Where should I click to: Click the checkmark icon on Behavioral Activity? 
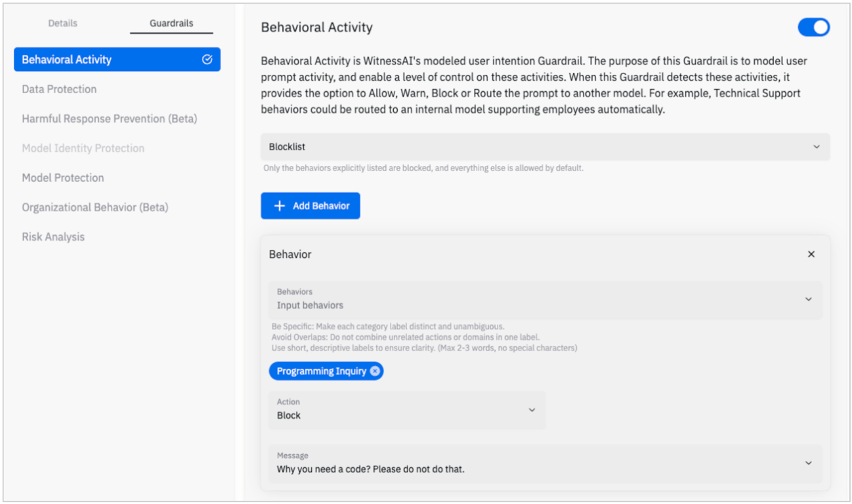pos(207,60)
